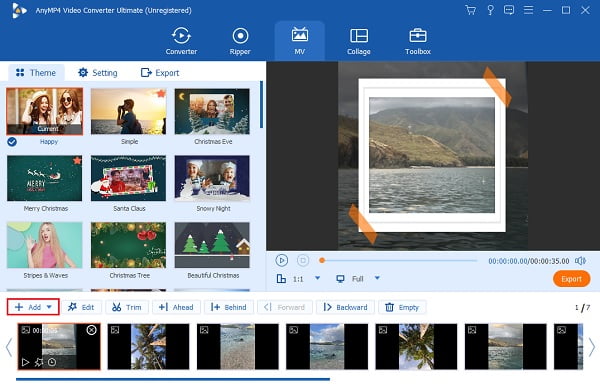Choose the Snowy Night theme

pos(212,178)
